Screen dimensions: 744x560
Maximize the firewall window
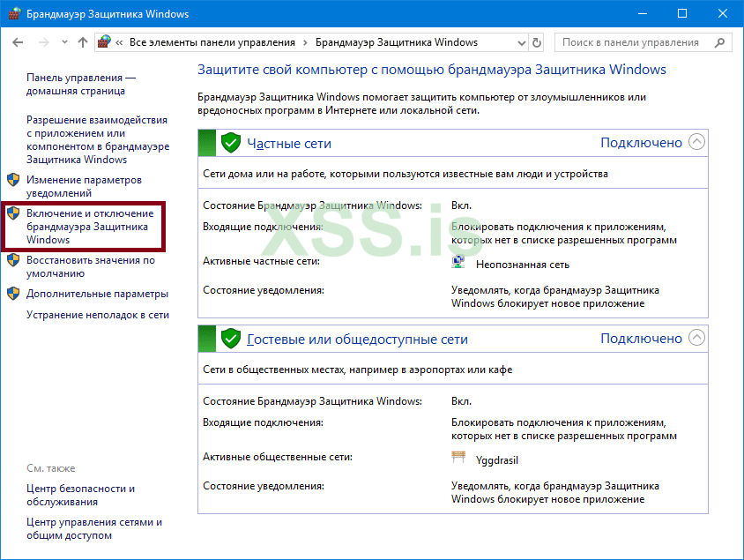point(681,14)
